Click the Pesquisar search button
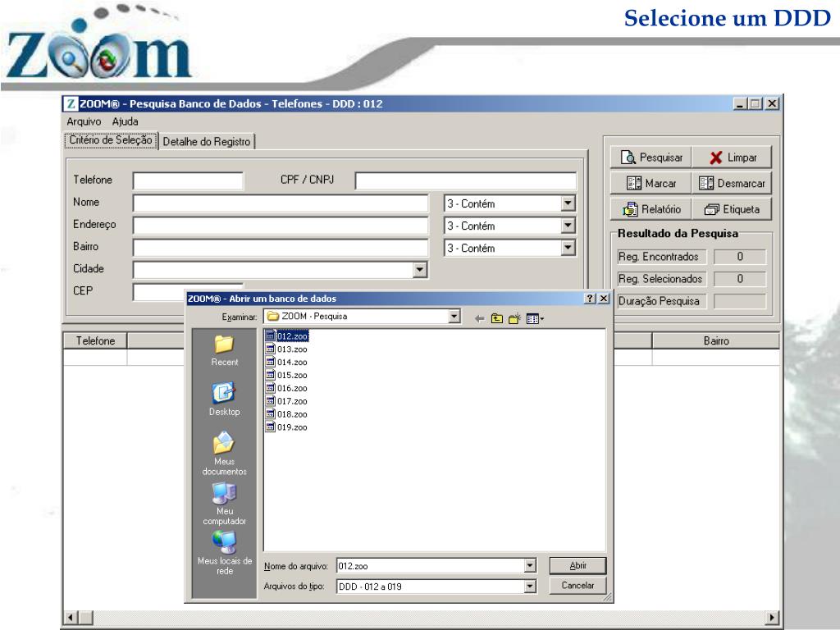 tap(651, 157)
